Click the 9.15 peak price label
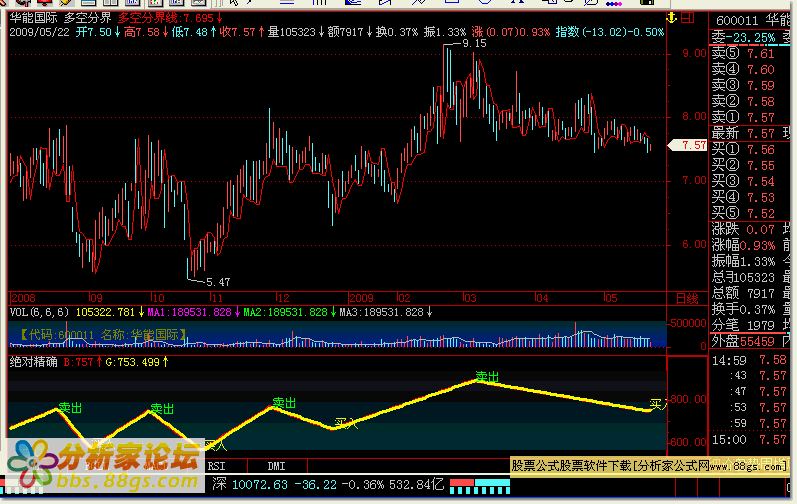Viewport: 797px width, 504px height. pyautogui.click(x=474, y=44)
